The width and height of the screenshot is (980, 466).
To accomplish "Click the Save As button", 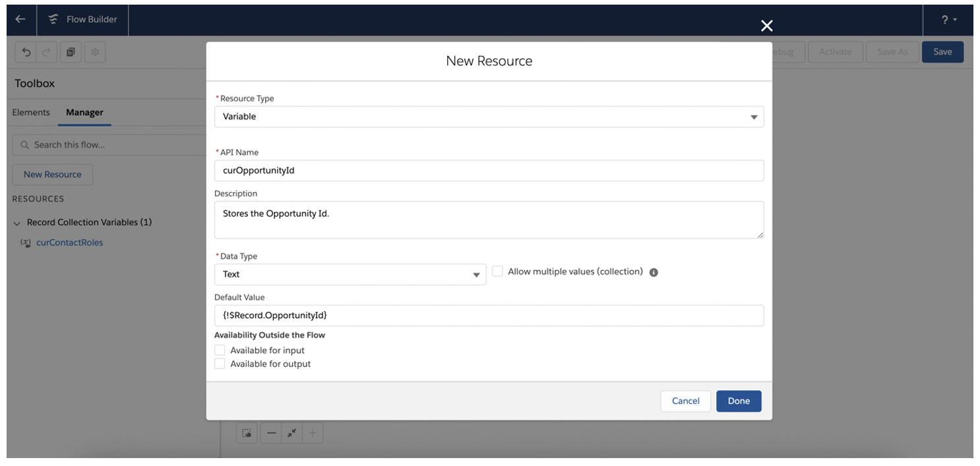I will click(892, 52).
